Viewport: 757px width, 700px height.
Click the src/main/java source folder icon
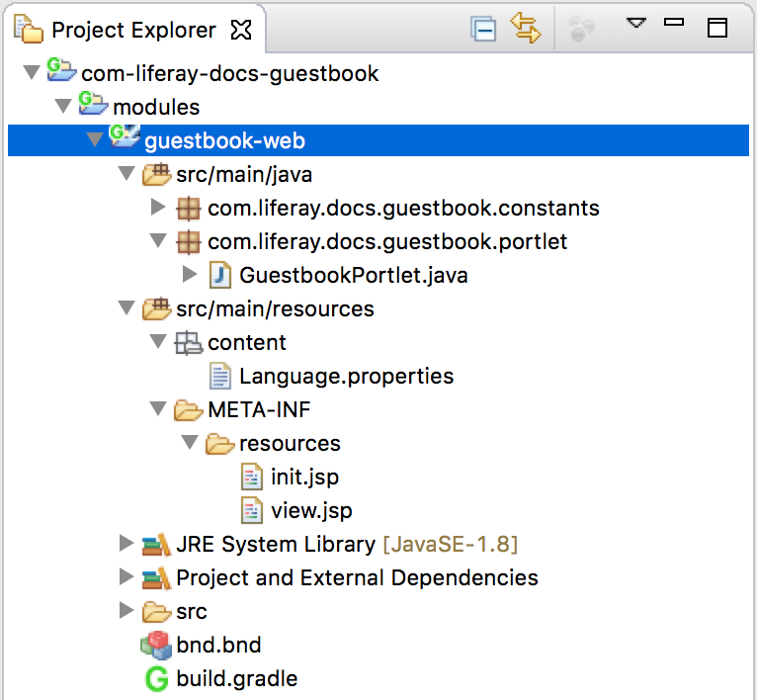point(156,174)
